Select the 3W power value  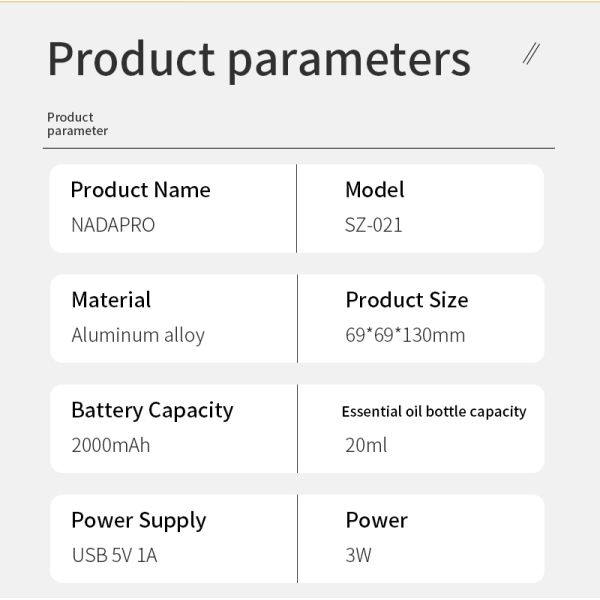pyautogui.click(x=358, y=555)
